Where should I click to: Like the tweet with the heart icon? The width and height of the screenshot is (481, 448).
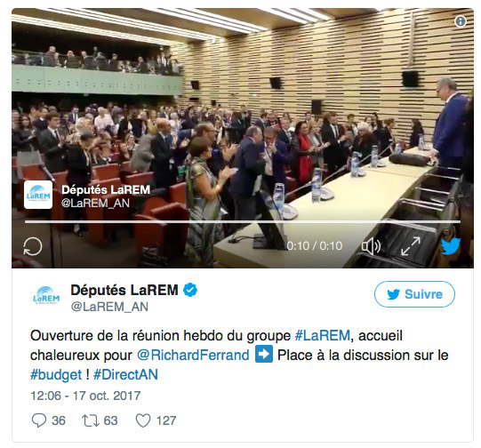pyautogui.click(x=143, y=420)
